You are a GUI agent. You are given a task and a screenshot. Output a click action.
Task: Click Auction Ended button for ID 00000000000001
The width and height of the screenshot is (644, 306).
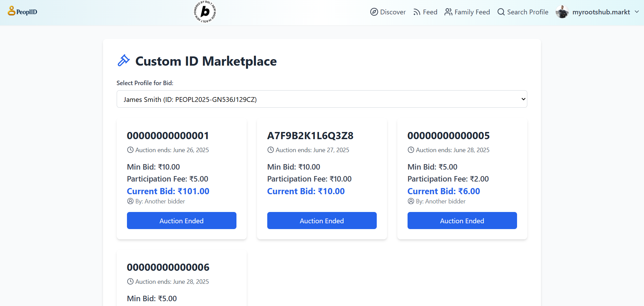pyautogui.click(x=181, y=221)
